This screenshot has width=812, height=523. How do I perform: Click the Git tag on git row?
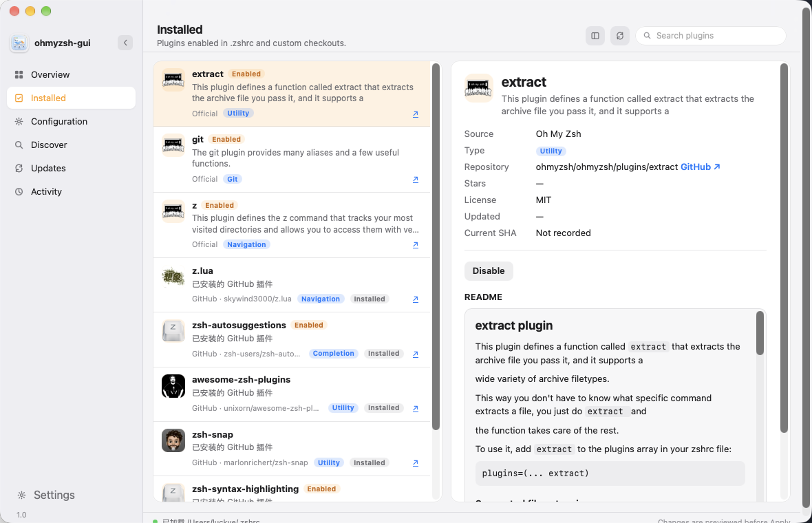click(x=233, y=179)
